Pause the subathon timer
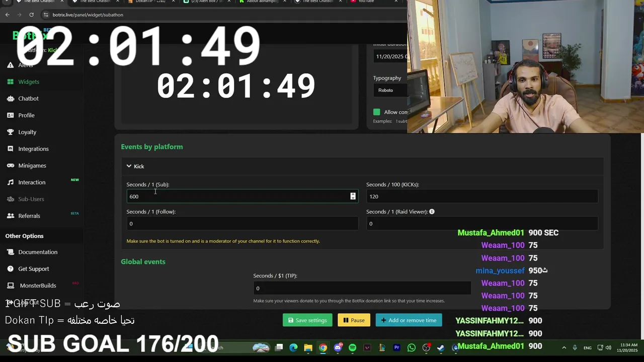The width and height of the screenshot is (644, 362). click(354, 320)
